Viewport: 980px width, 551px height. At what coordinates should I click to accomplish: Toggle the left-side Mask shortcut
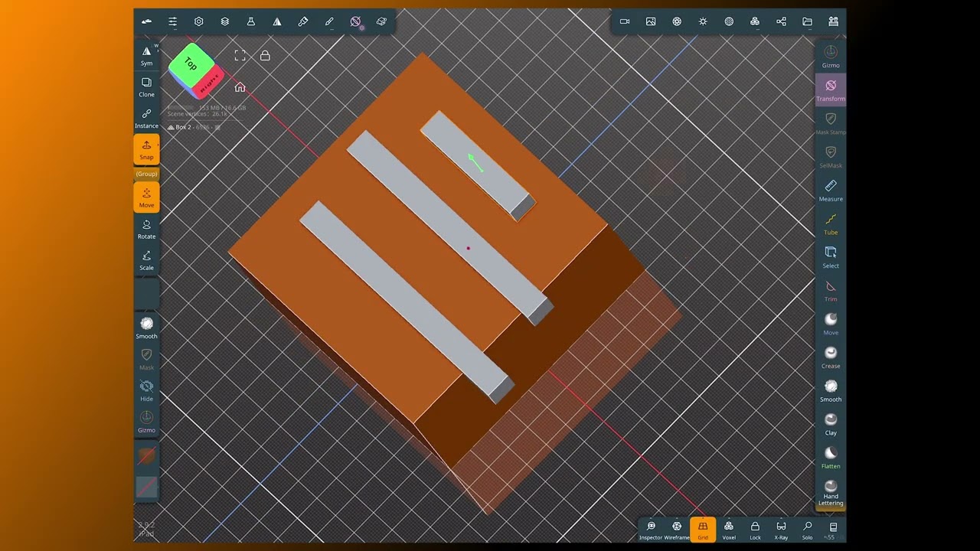pos(146,360)
